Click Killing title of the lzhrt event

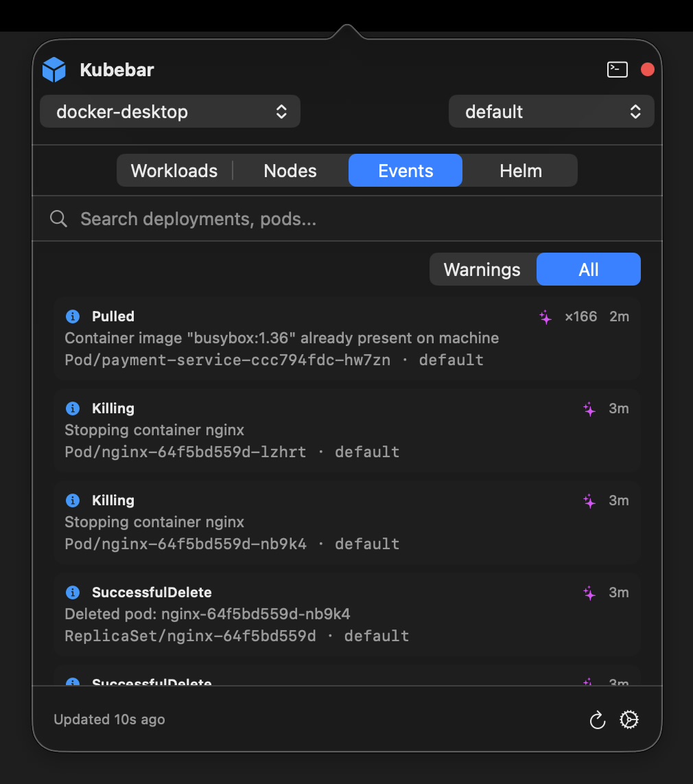click(x=113, y=408)
